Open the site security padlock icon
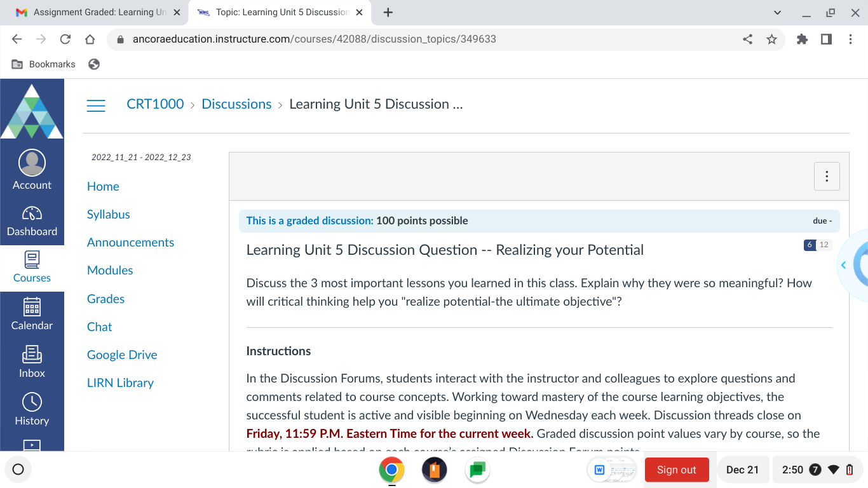 tap(120, 39)
